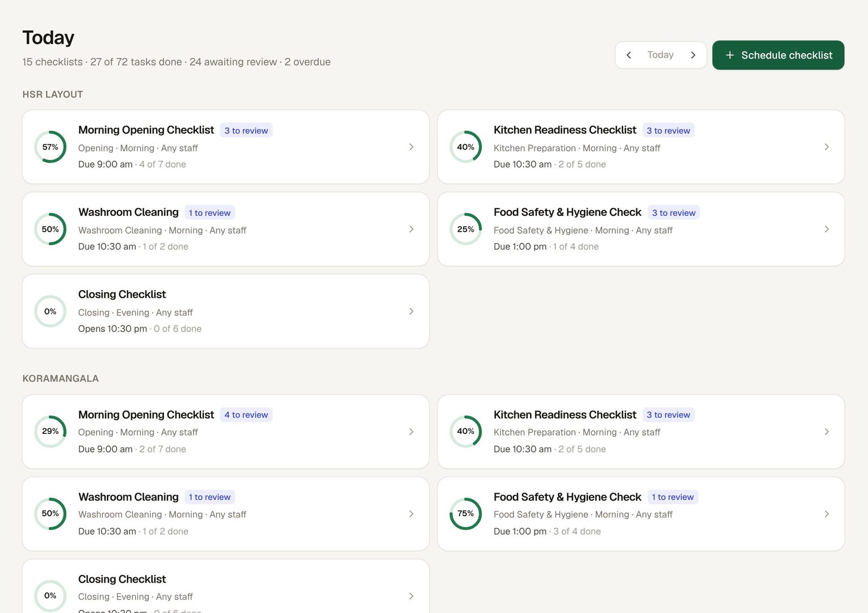This screenshot has height=613, width=868.
Task: Click the 'HSR LAYOUT' section heading
Action: pos(53,94)
